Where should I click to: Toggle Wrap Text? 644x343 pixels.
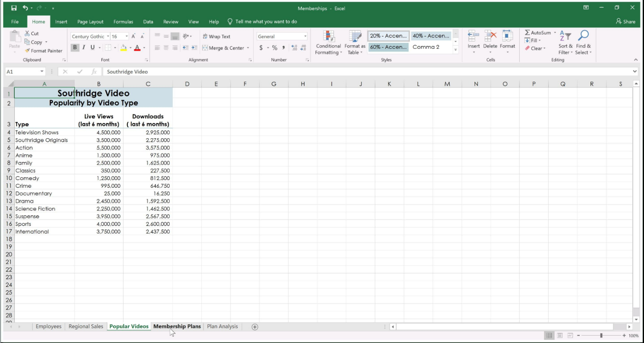click(x=217, y=37)
